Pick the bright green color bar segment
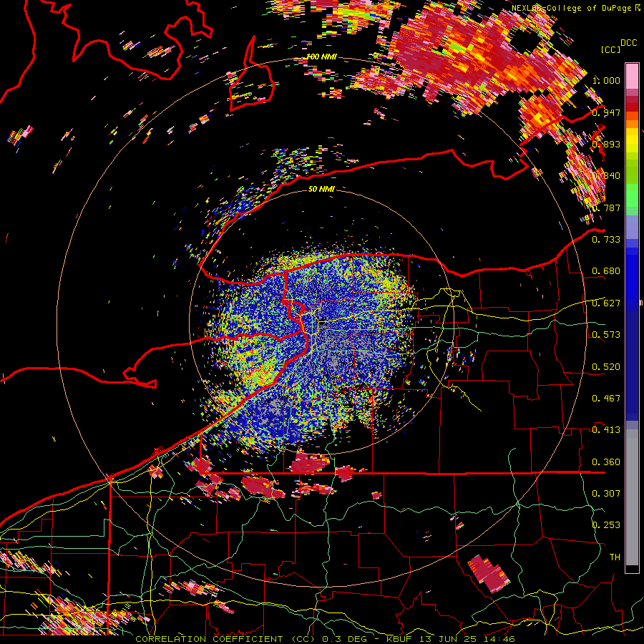The height and width of the screenshot is (644, 644). (632, 195)
